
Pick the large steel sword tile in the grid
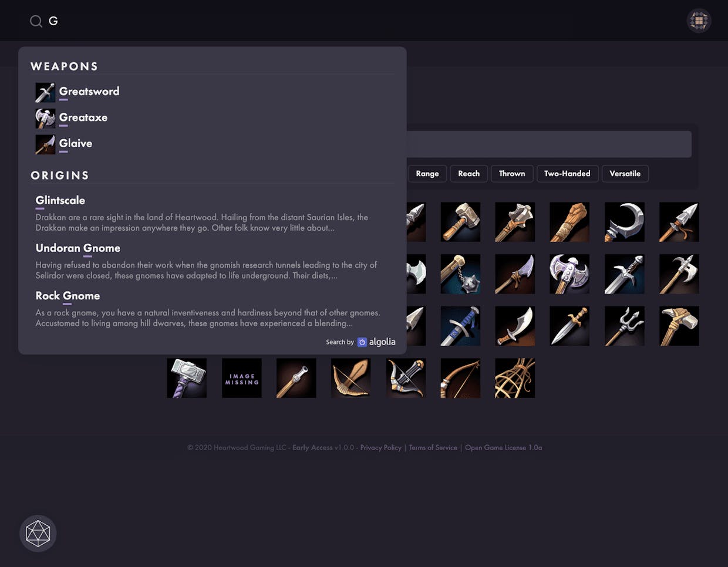click(x=625, y=274)
